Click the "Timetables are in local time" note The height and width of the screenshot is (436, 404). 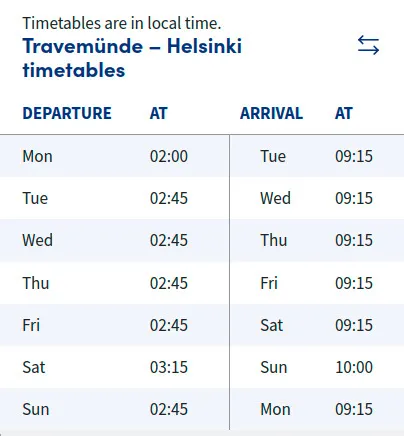(x=122, y=23)
